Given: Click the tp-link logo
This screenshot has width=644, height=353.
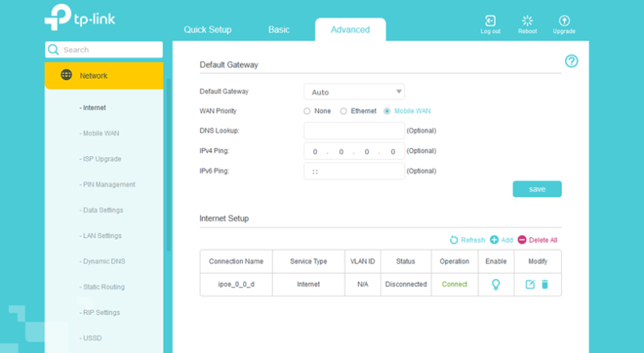Looking at the screenshot, I should (80, 17).
